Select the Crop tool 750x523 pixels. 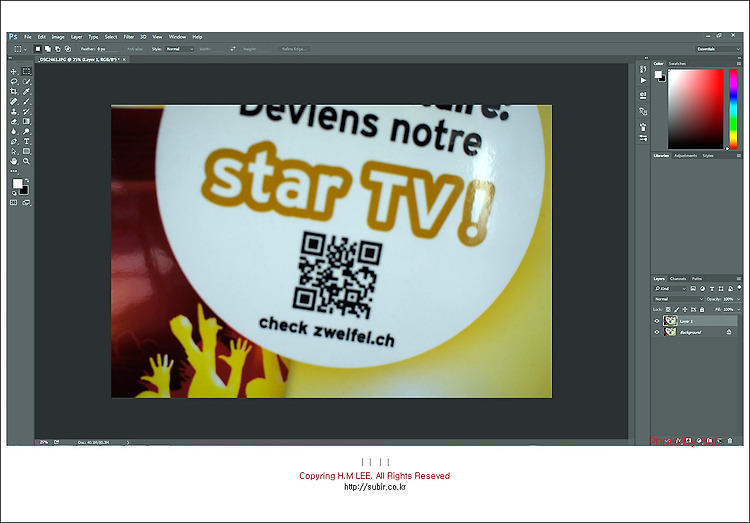click(14, 91)
